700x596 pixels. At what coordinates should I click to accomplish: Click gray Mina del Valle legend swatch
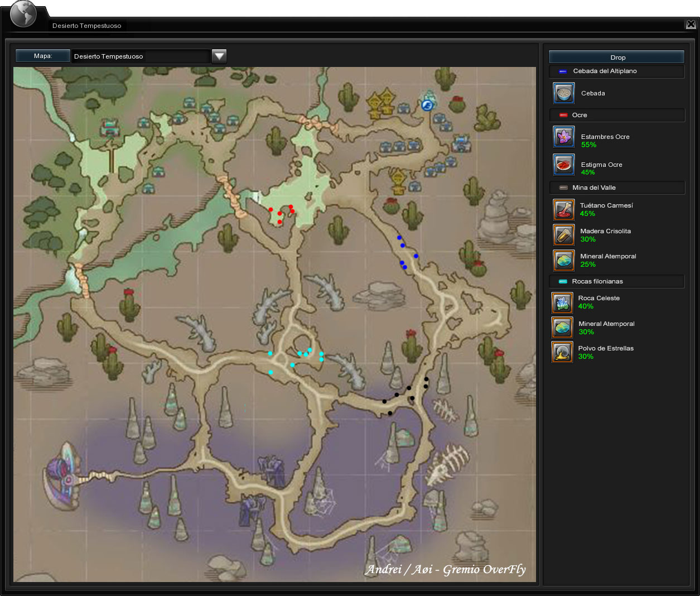[x=563, y=188]
